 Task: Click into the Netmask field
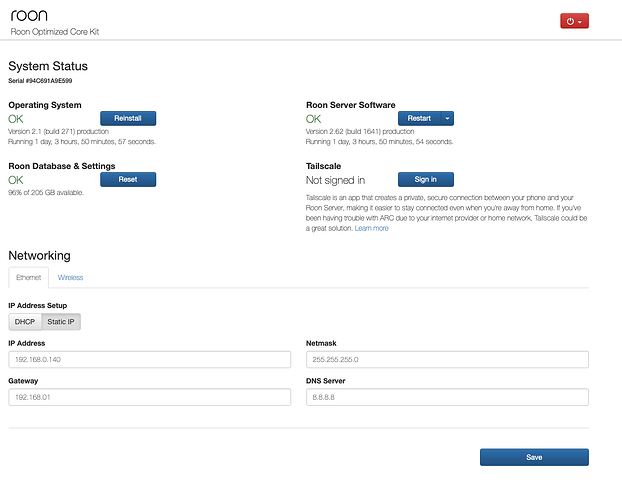point(447,359)
